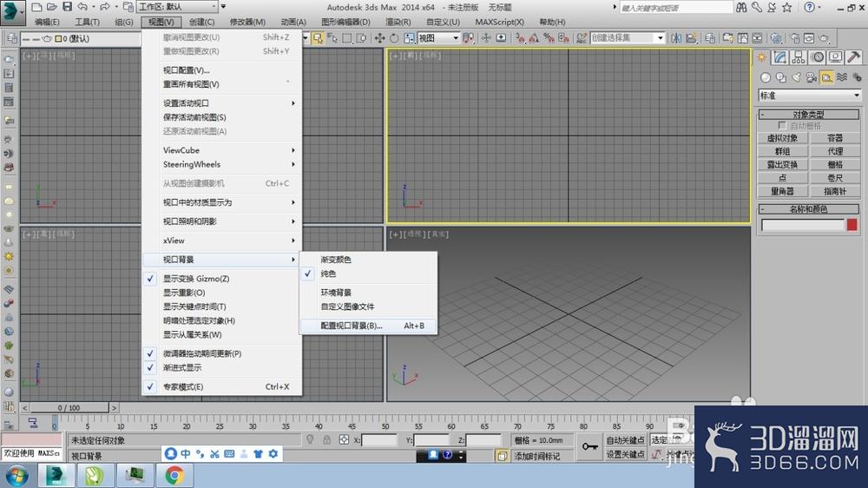Open the Utilities hammer tab
Image resolution: width=868 pixels, height=488 pixels.
tap(853, 57)
